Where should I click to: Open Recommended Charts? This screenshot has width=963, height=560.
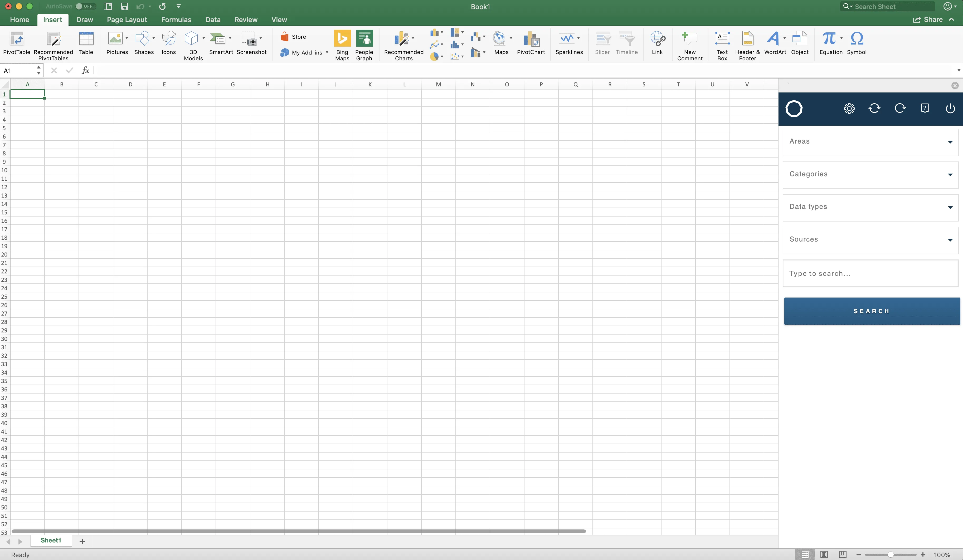click(x=403, y=46)
